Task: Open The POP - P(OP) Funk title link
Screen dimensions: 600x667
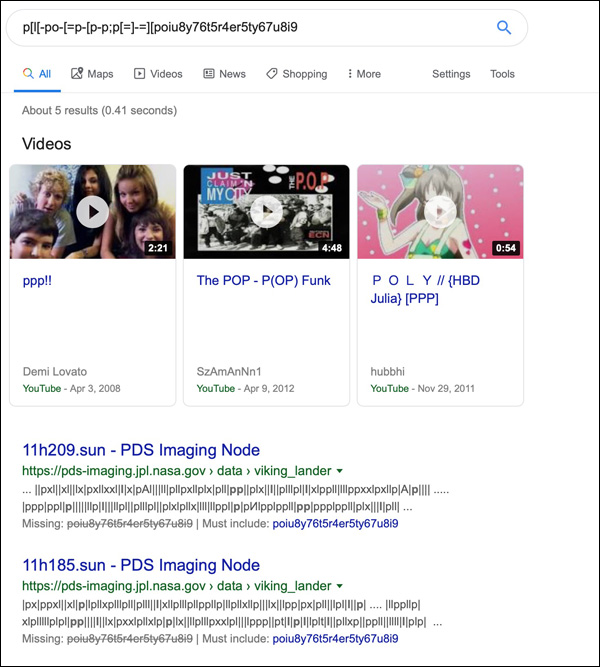Action: [263, 281]
